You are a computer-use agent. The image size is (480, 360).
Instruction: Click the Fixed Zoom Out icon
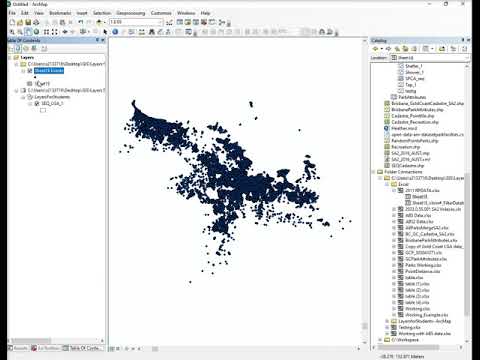(55, 32)
